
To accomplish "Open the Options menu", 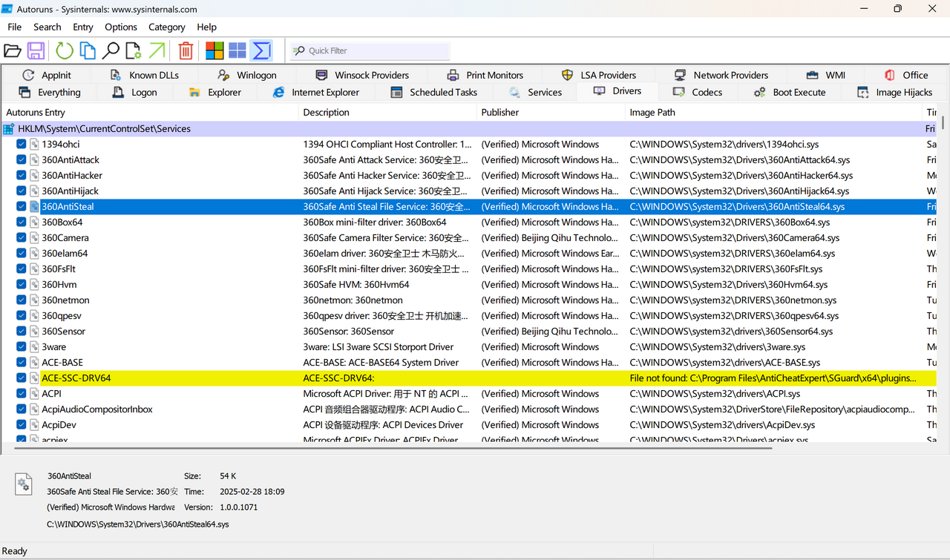I will click(x=121, y=27).
